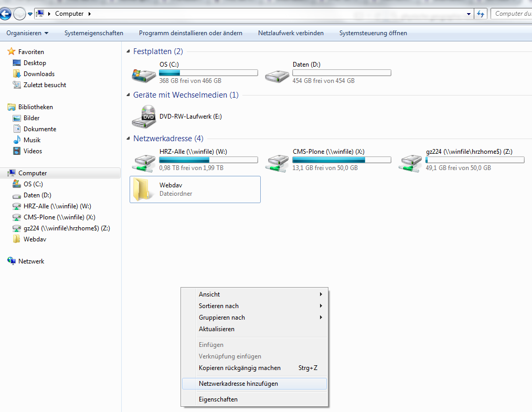Select Downloads folder icon in sidebar
The image size is (532, 412).
[x=17, y=73]
